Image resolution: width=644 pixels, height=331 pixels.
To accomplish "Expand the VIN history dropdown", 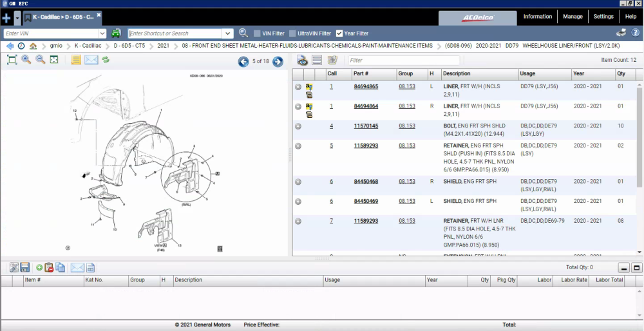I will [102, 33].
